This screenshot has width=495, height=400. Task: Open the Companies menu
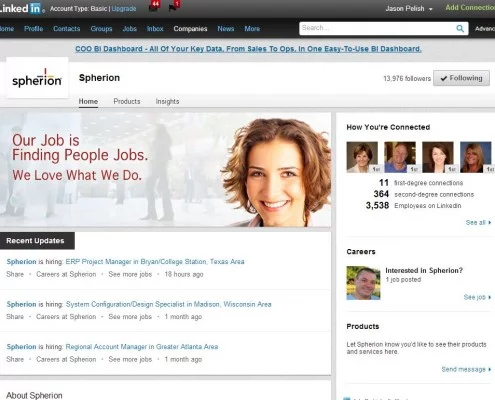click(x=190, y=29)
